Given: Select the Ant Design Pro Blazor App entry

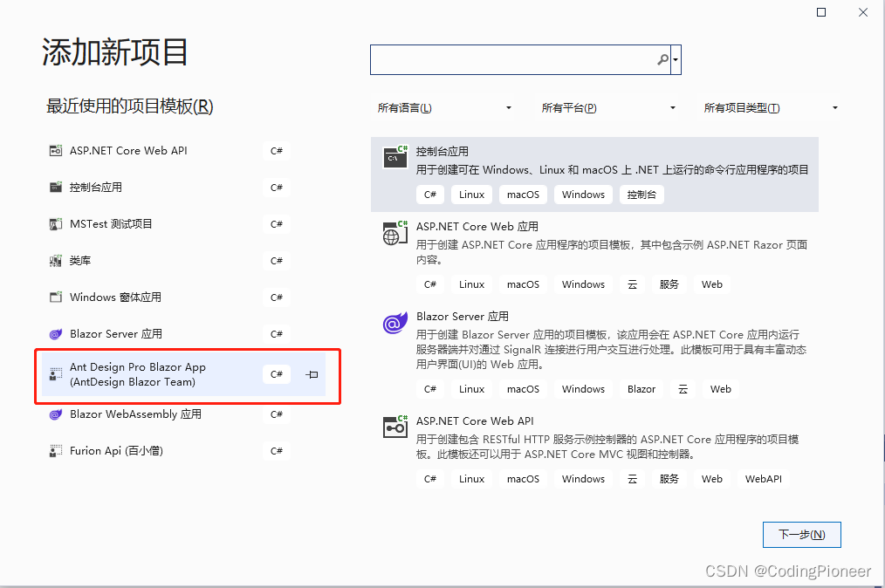Looking at the screenshot, I should click(157, 373).
